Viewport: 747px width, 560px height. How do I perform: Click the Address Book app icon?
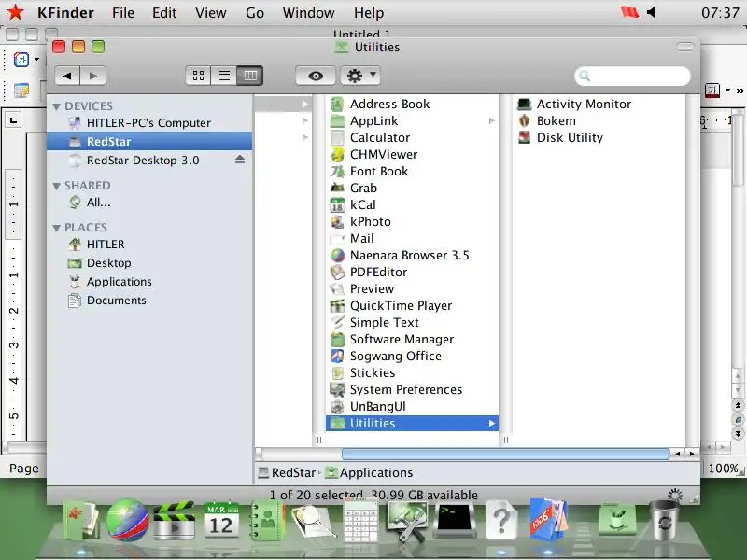[x=337, y=104]
